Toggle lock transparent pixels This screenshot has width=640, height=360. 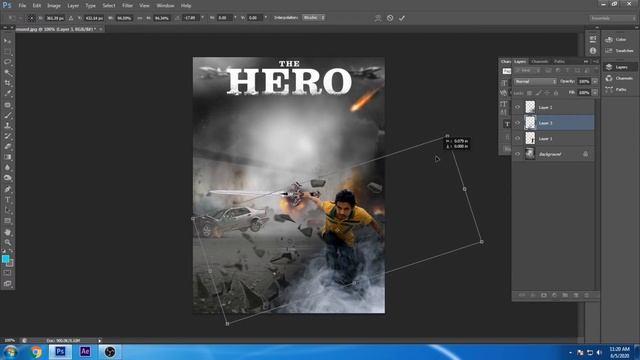click(529, 93)
